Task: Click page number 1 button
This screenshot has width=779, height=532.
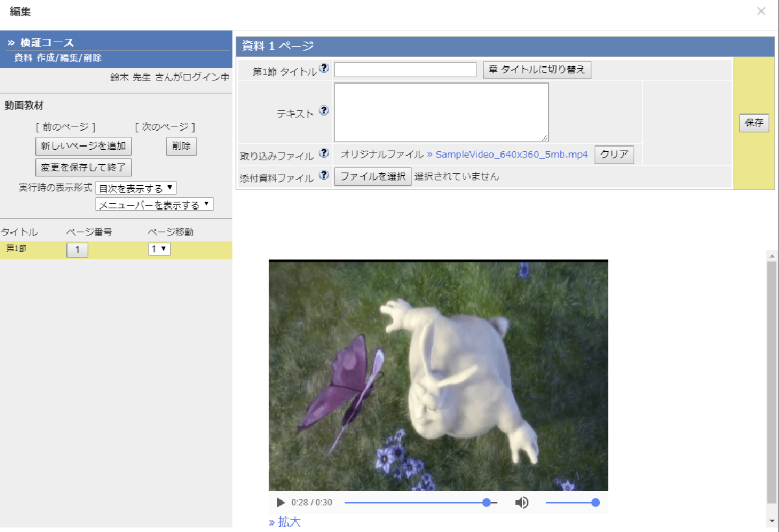Action: tap(77, 250)
